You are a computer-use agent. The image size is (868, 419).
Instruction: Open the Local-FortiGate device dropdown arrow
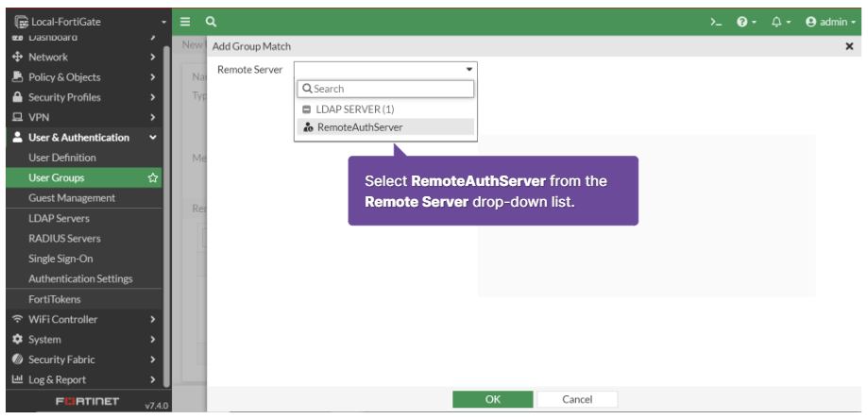click(x=163, y=23)
